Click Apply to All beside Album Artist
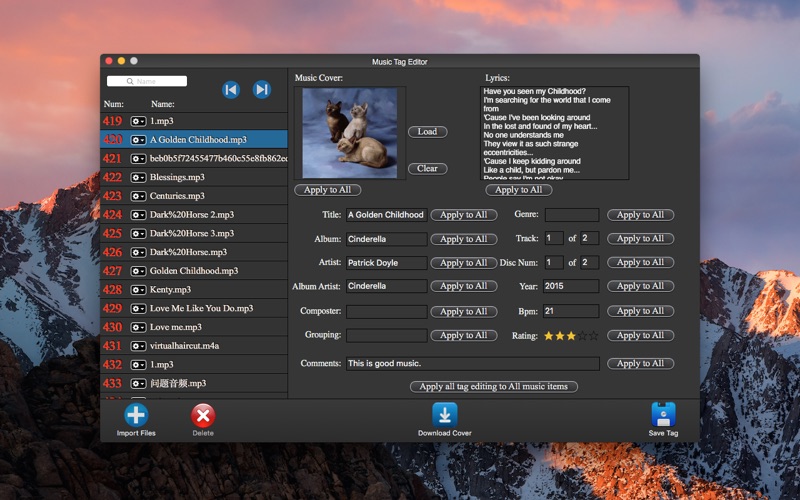 tap(464, 286)
